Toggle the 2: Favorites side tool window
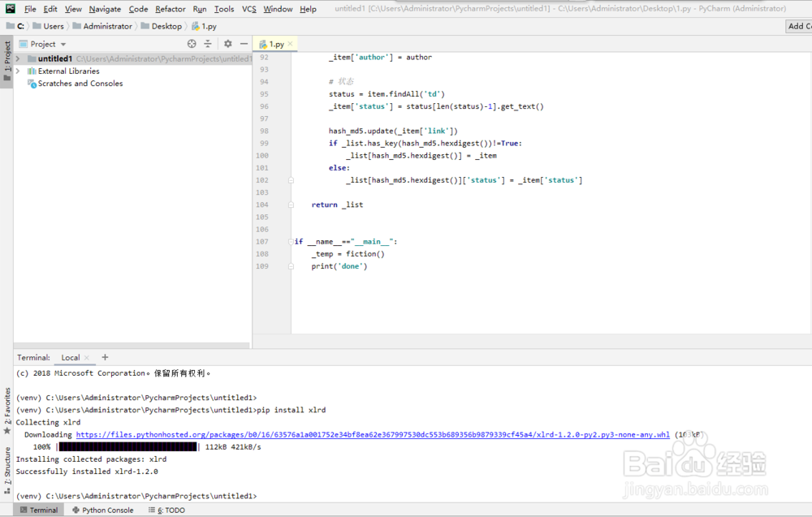This screenshot has width=812, height=517. coord(6,411)
